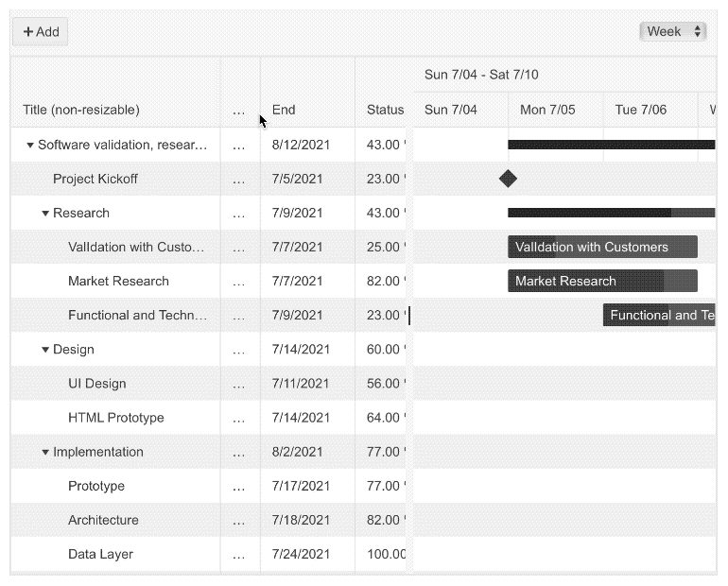Select the Valldation with Custo… row title
This screenshot has width=728, height=586.
[x=136, y=247]
